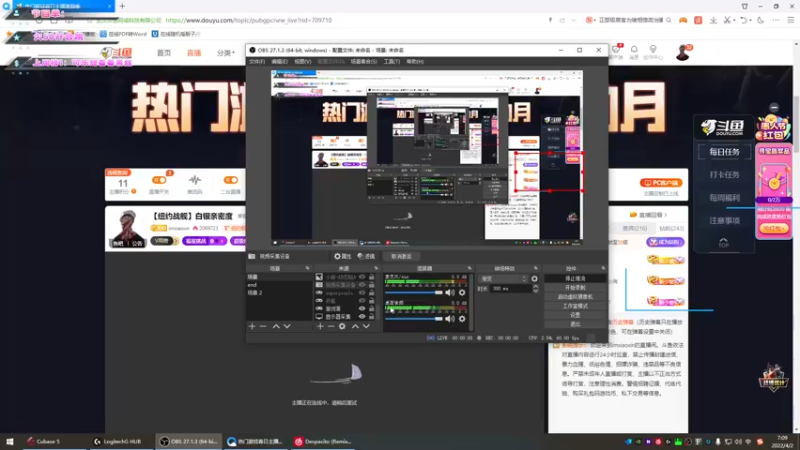The image size is (800, 450).
Task: Click the OBS preview canvas
Action: (x=427, y=159)
